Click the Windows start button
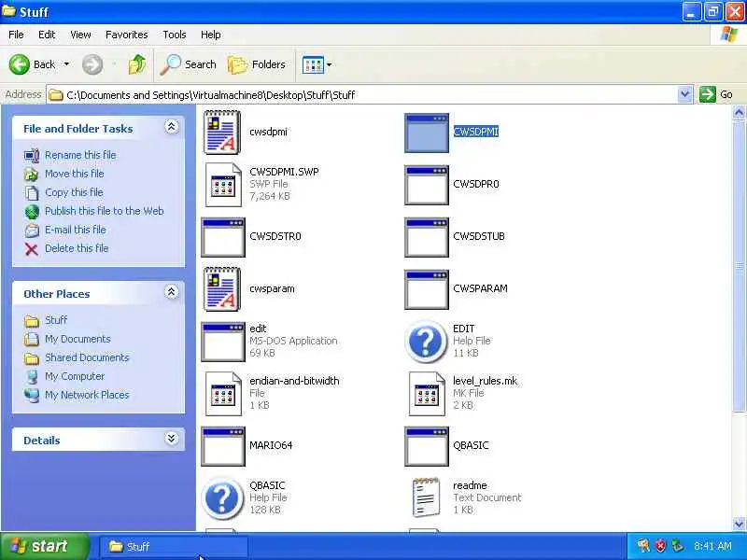 tap(44, 546)
